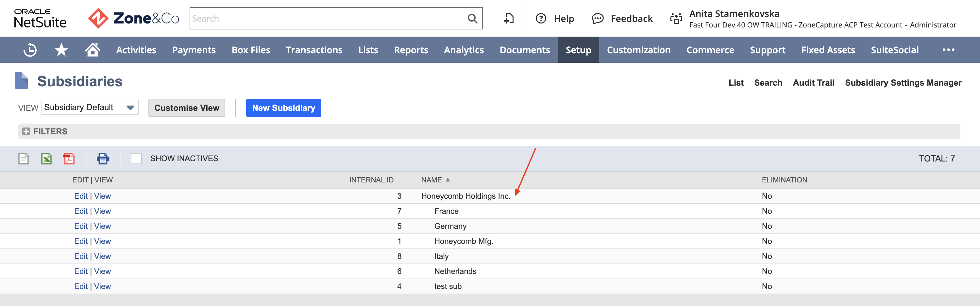Image resolution: width=980 pixels, height=306 pixels.
Task: Open the Subsidiary Default view dropdown
Action: pos(90,107)
